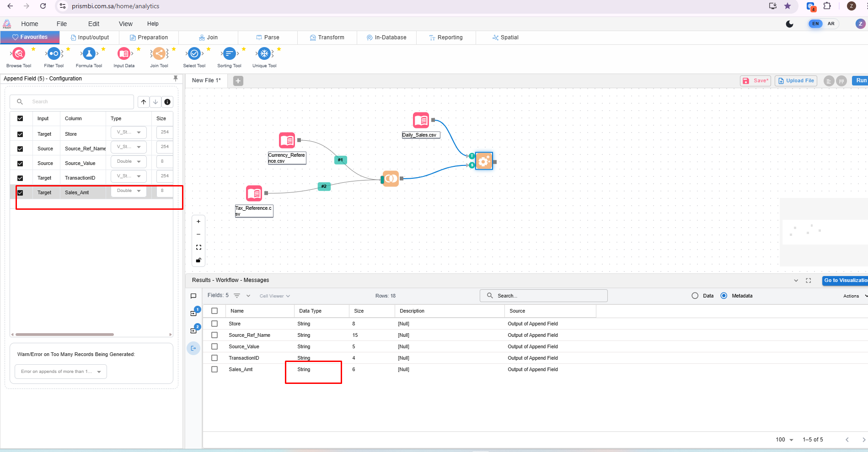
Task: Select the Append Field node on canvas
Action: pyautogui.click(x=484, y=161)
